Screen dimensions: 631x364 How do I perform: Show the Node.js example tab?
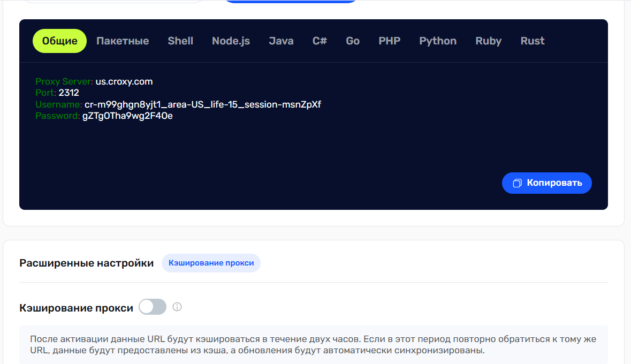pyautogui.click(x=231, y=41)
